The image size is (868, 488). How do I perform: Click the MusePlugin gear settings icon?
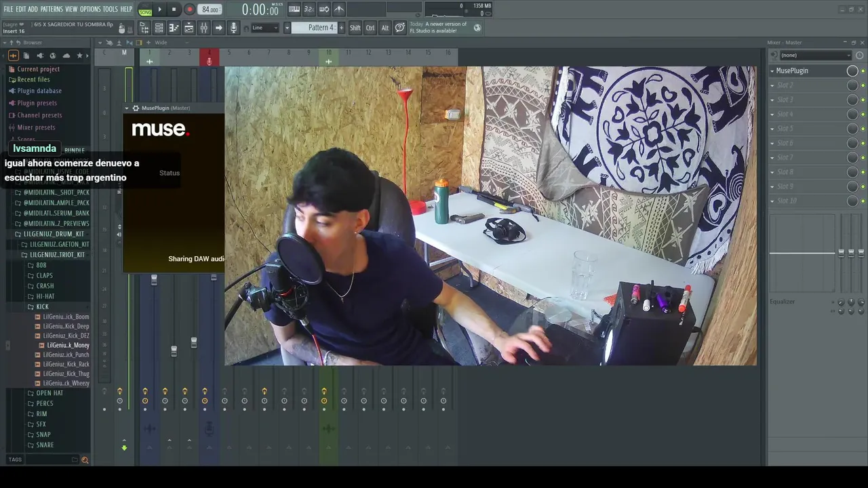coord(136,108)
